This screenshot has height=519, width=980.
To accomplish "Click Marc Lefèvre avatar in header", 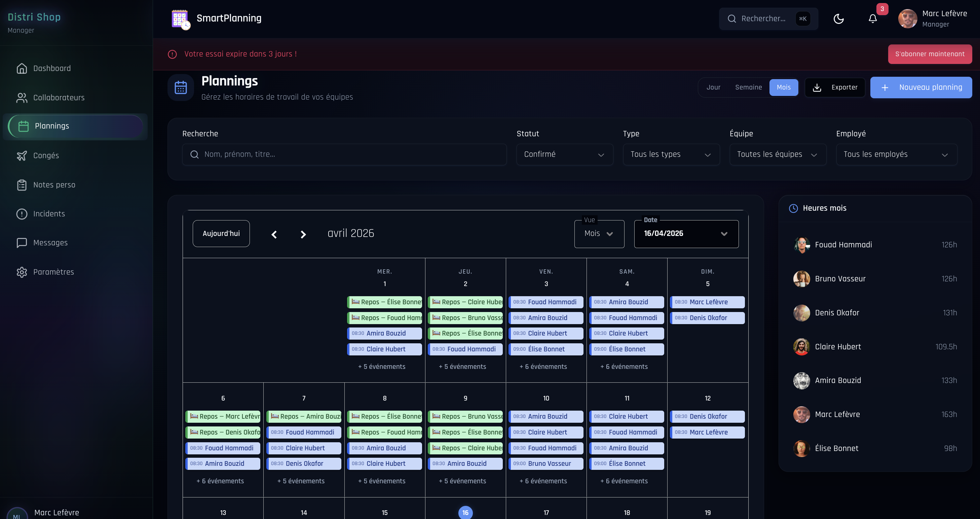I will click(x=908, y=19).
